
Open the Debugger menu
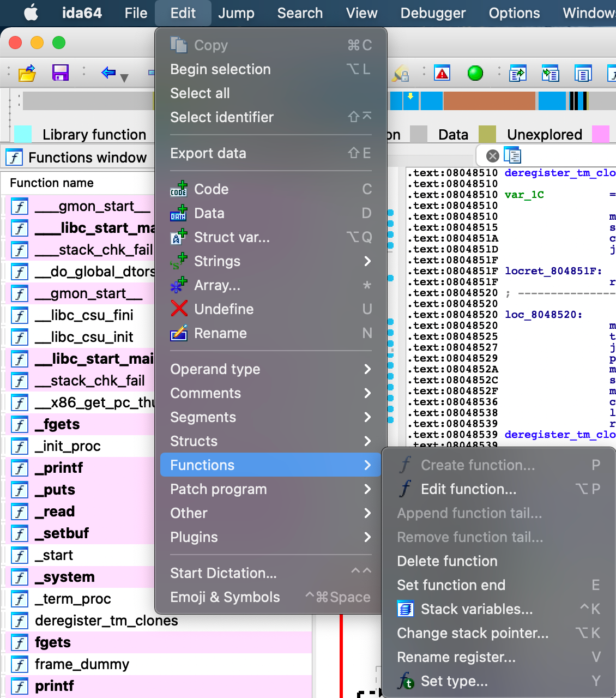click(x=433, y=13)
